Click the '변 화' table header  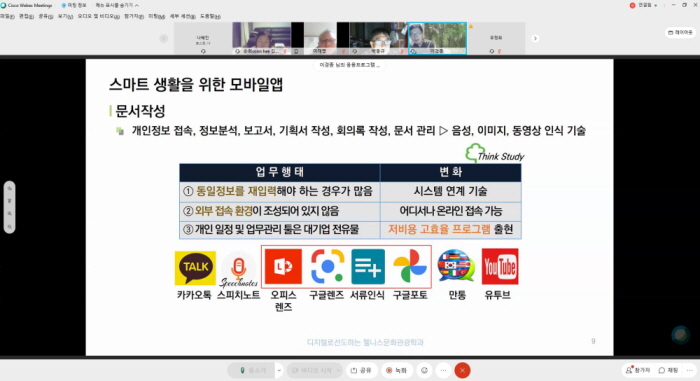pyautogui.click(x=450, y=172)
